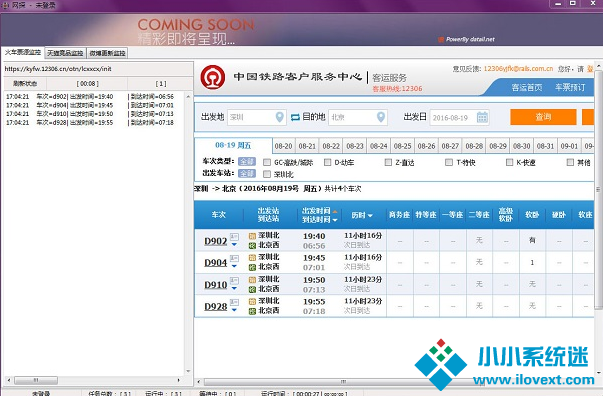The image size is (603, 396).
Task: Click log panel scroll-right arrow
Action: [179, 380]
